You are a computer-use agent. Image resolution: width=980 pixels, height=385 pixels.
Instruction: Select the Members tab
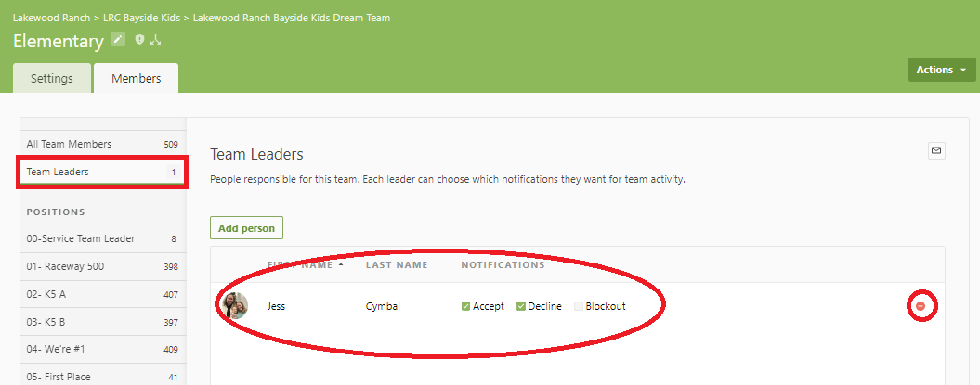pos(137,79)
